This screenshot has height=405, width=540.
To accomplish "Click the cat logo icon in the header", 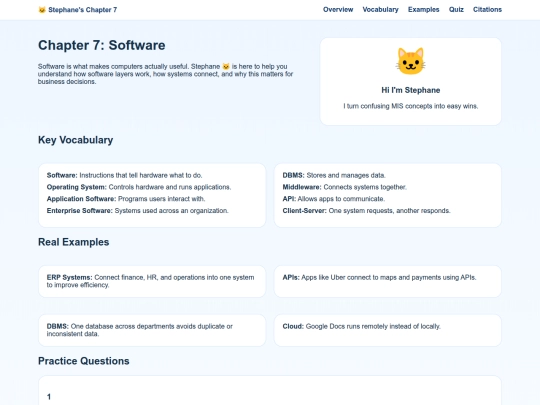I will [x=42, y=10].
